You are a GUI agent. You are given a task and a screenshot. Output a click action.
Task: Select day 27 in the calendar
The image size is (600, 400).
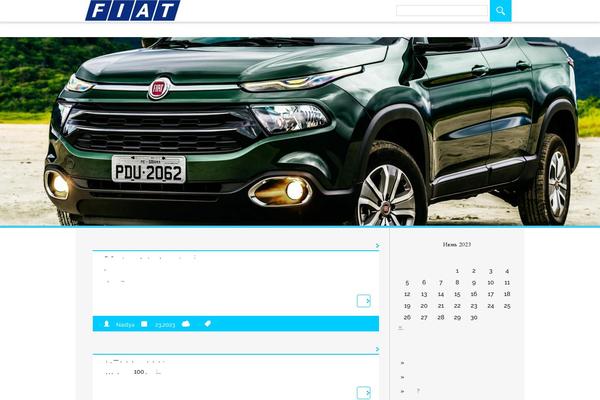pos(424,317)
